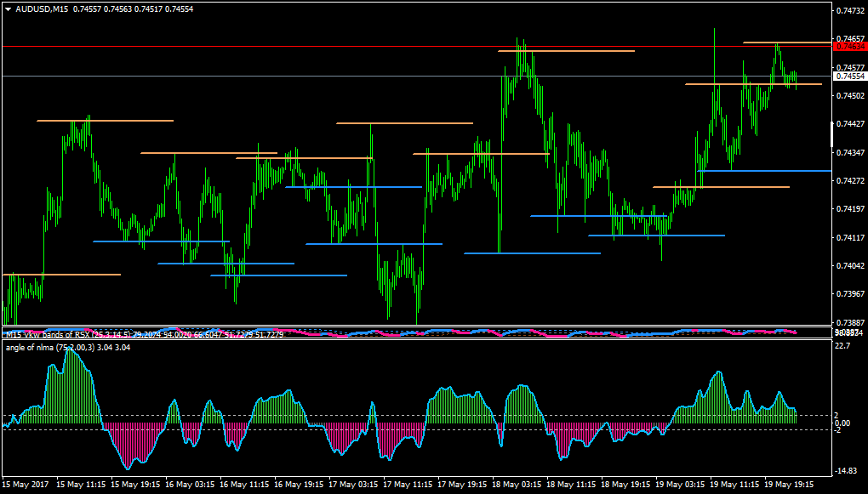Click the 22.7 indicator scale maximum

tap(842, 346)
